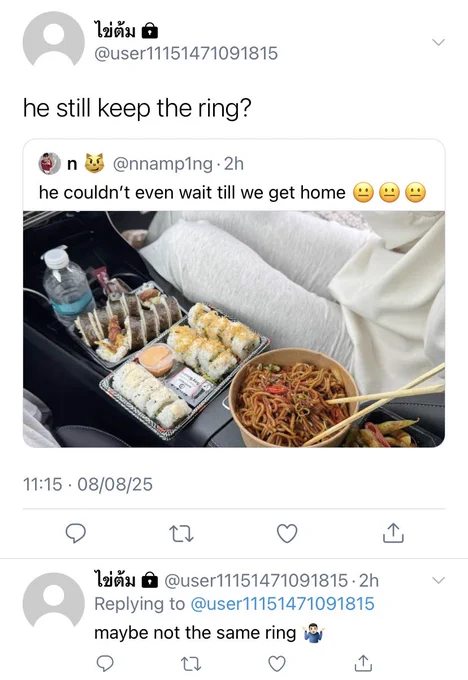Screen dimensions: 468x680
Task: Open quoted user @nnamp1ng's profile
Action: pos(163,164)
